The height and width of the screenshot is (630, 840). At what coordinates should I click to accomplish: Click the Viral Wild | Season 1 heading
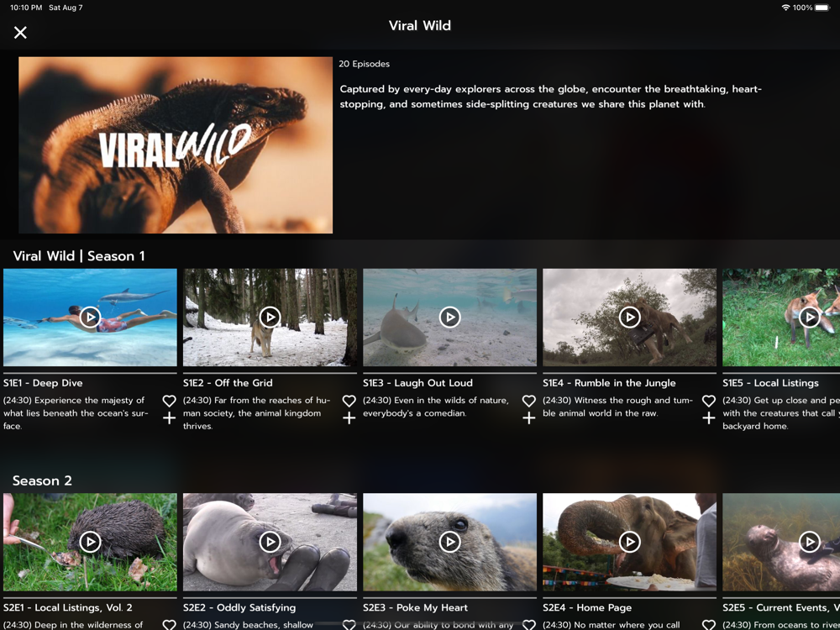pyautogui.click(x=79, y=256)
